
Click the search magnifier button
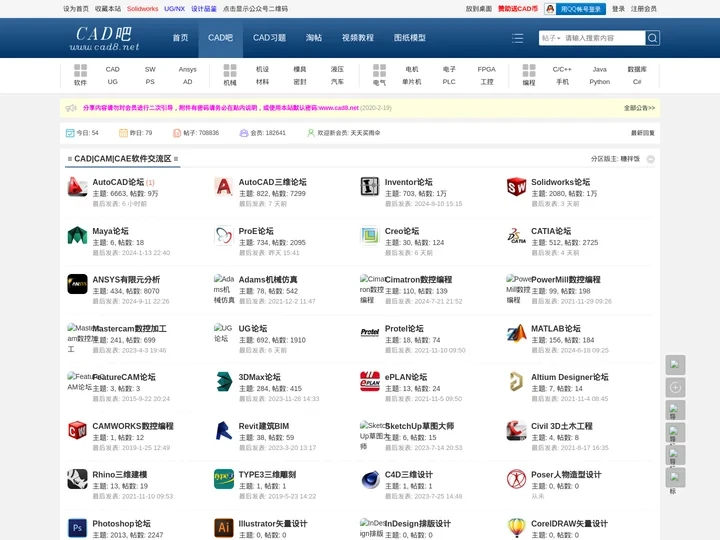652,38
